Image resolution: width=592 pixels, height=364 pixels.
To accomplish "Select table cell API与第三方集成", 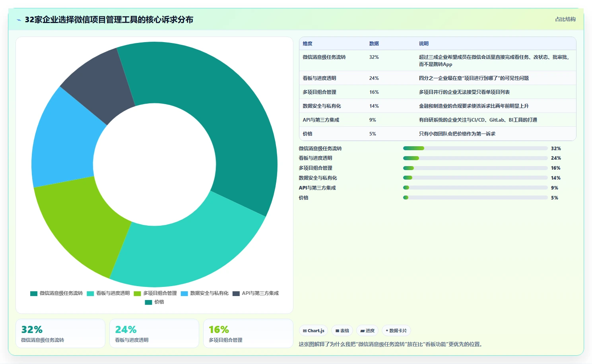I will point(321,120).
